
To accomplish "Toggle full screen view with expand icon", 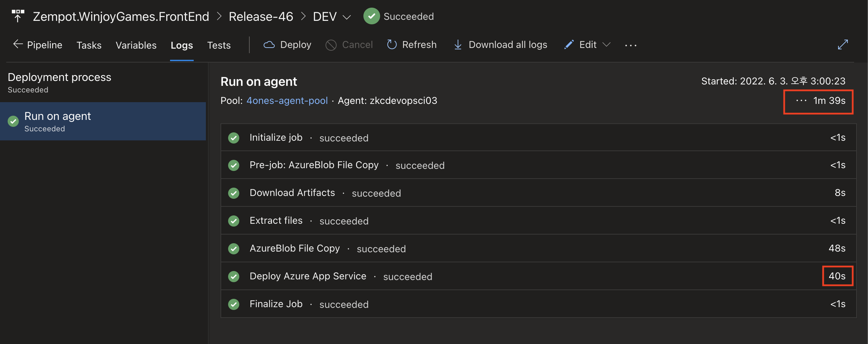I will coord(843,44).
